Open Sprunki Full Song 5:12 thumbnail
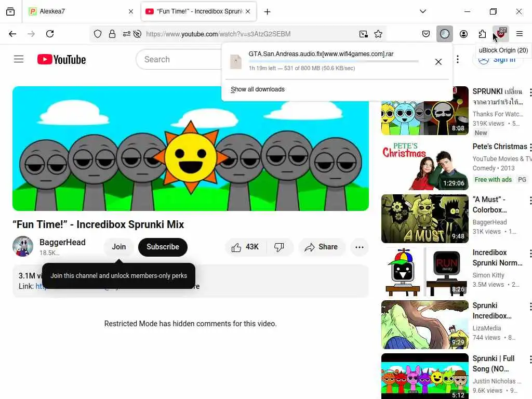The width and height of the screenshot is (532, 399). [x=425, y=376]
